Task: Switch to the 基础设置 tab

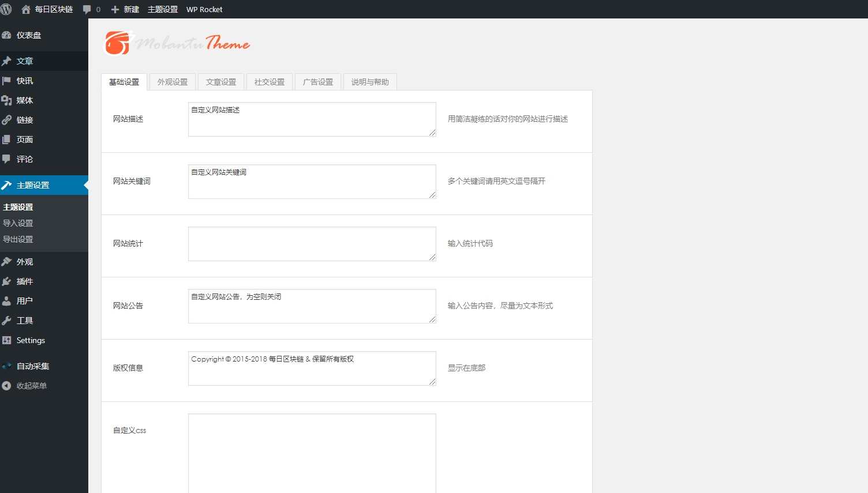Action: coord(124,82)
